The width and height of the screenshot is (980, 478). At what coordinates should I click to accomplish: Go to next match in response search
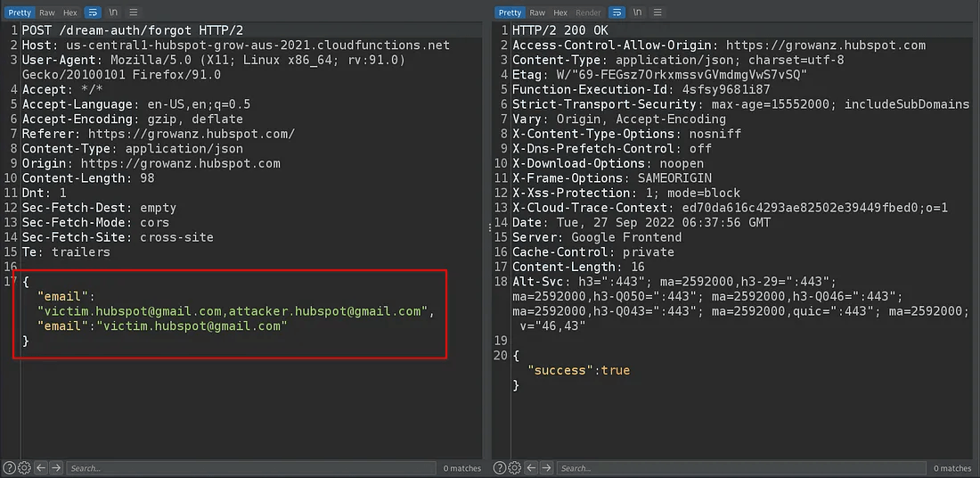[x=548, y=468]
